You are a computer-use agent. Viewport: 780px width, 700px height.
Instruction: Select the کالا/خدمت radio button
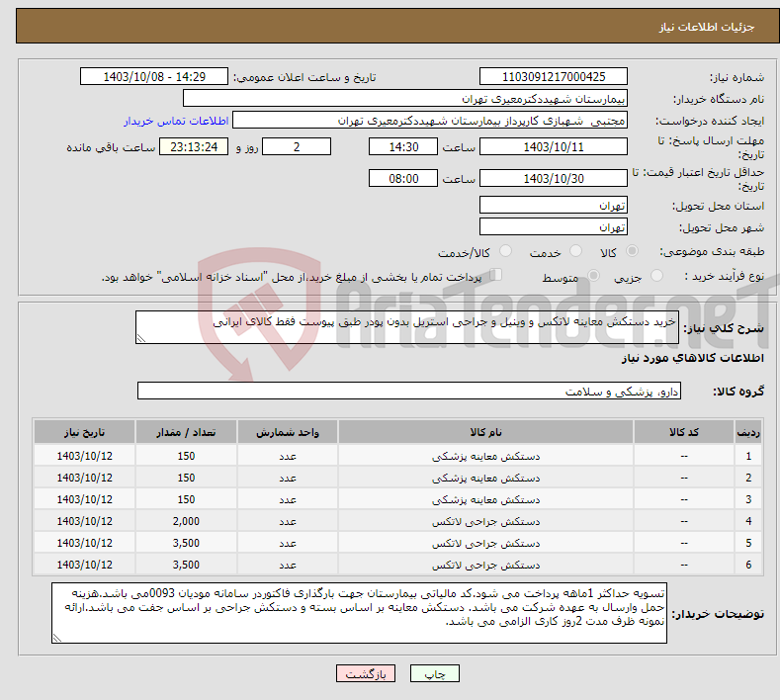pos(505,251)
